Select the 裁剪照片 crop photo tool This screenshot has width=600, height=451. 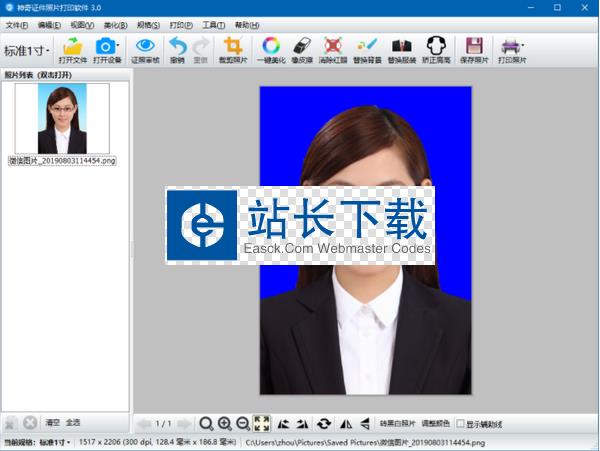click(x=233, y=46)
